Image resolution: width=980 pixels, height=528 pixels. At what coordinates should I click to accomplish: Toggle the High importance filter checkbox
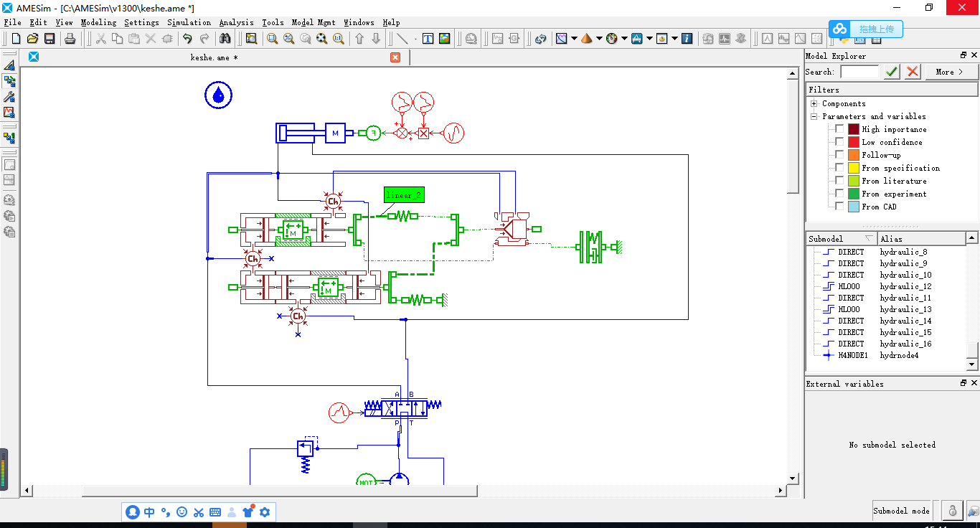(x=839, y=129)
